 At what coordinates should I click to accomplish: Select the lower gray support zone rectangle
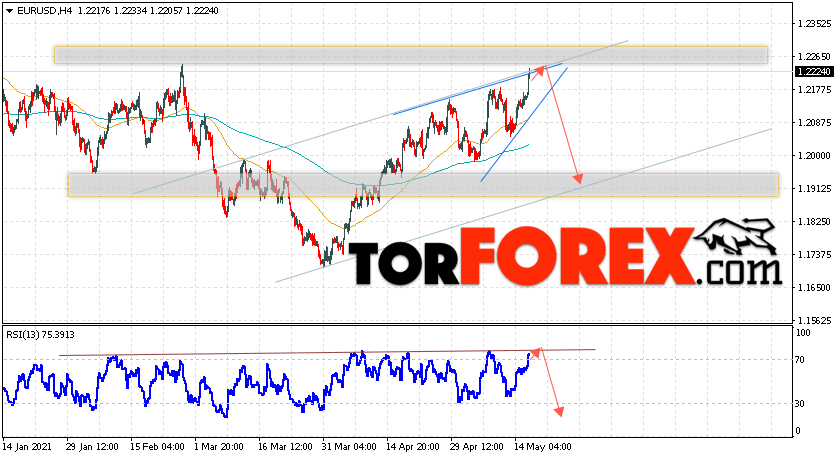(x=423, y=184)
